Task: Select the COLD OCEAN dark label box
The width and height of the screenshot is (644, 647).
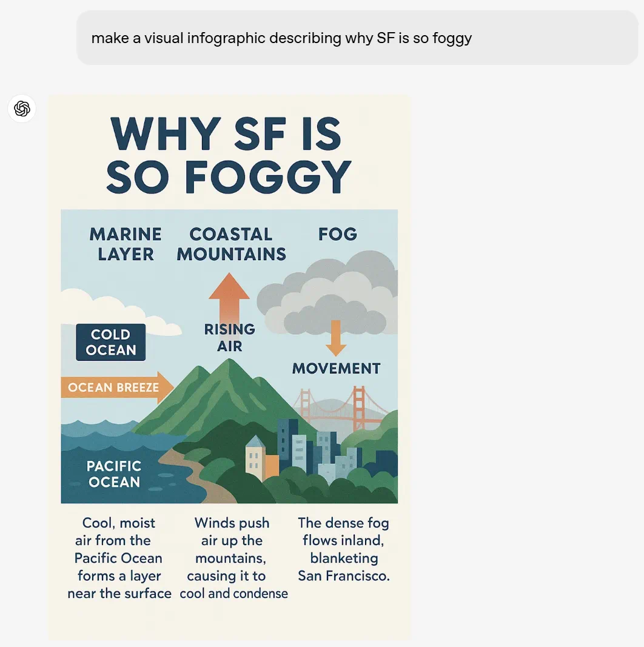Action: pos(111,342)
